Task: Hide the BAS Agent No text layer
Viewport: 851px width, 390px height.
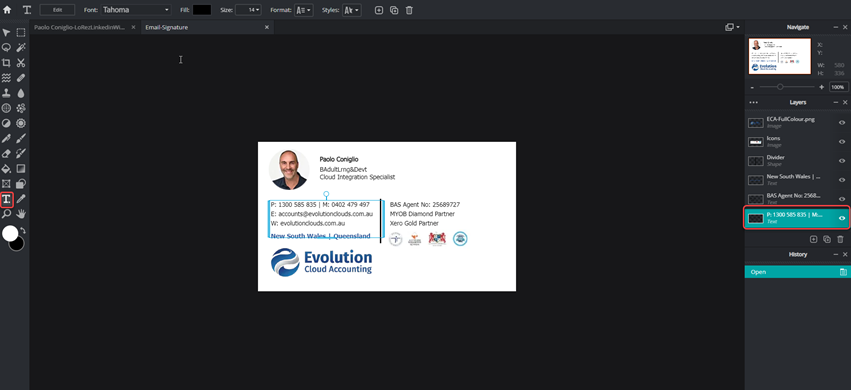Action: pyautogui.click(x=842, y=199)
